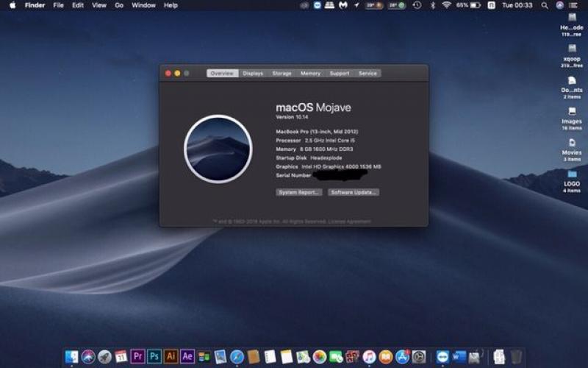Click the Wi-Fi status icon
588x368 pixels.
click(445, 5)
